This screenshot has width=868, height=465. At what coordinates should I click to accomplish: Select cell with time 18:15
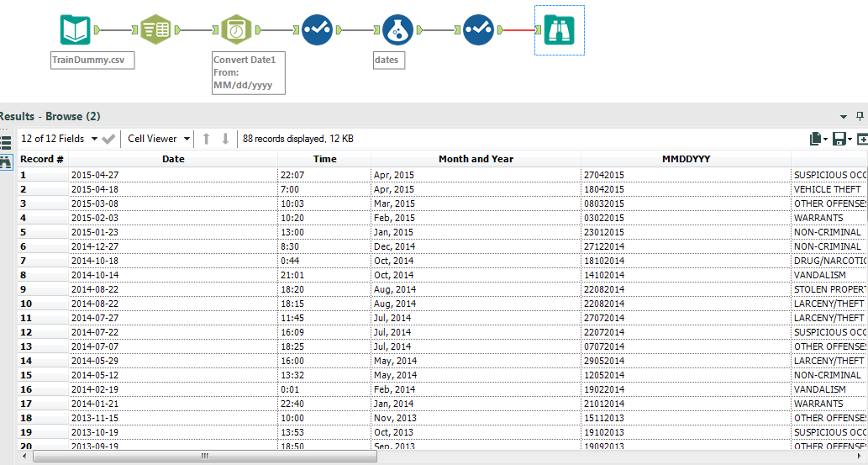[x=324, y=304]
